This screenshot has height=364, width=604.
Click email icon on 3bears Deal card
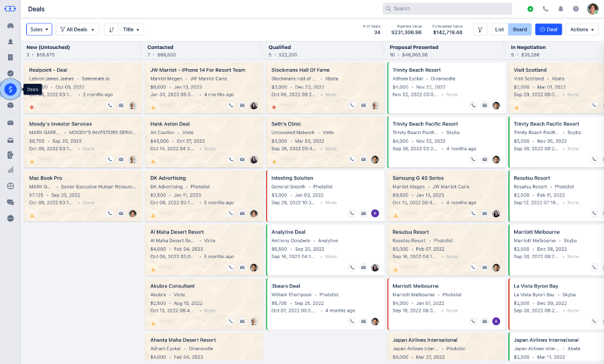(x=363, y=321)
